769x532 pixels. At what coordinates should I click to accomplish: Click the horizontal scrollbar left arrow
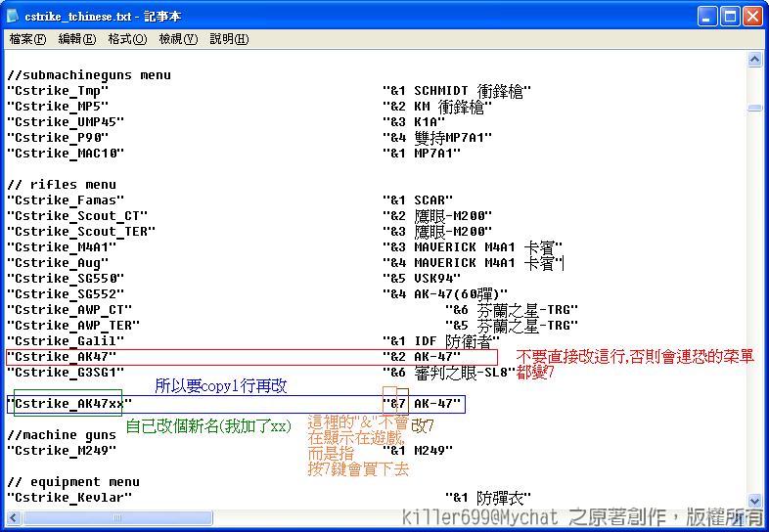point(14,517)
